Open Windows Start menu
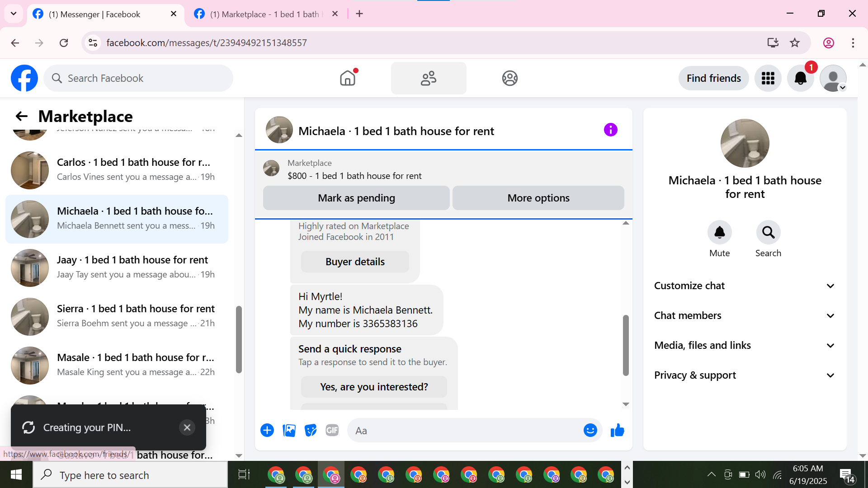868x488 pixels. [x=16, y=475]
